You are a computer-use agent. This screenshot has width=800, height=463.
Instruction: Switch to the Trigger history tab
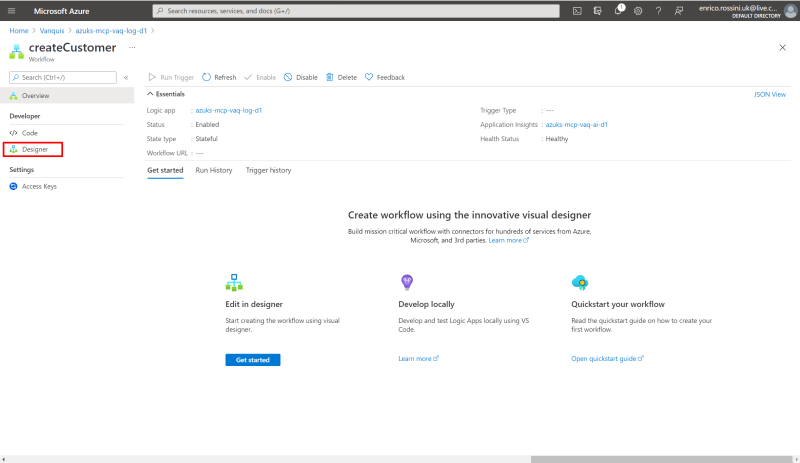point(268,170)
